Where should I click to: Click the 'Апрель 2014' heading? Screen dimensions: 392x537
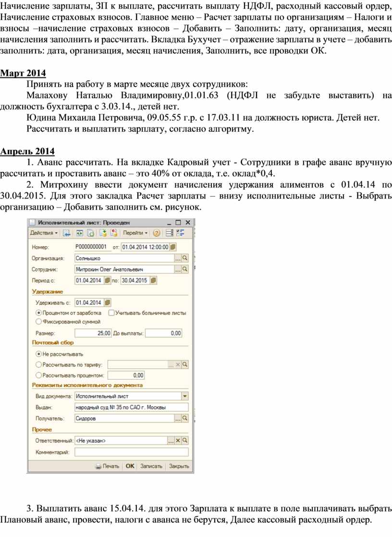[27, 151]
